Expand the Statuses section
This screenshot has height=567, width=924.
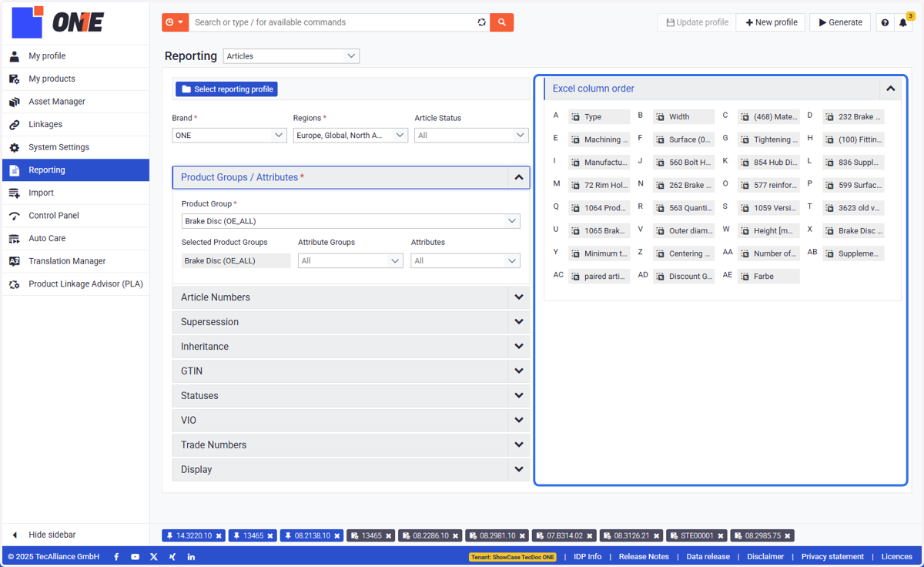pos(350,396)
